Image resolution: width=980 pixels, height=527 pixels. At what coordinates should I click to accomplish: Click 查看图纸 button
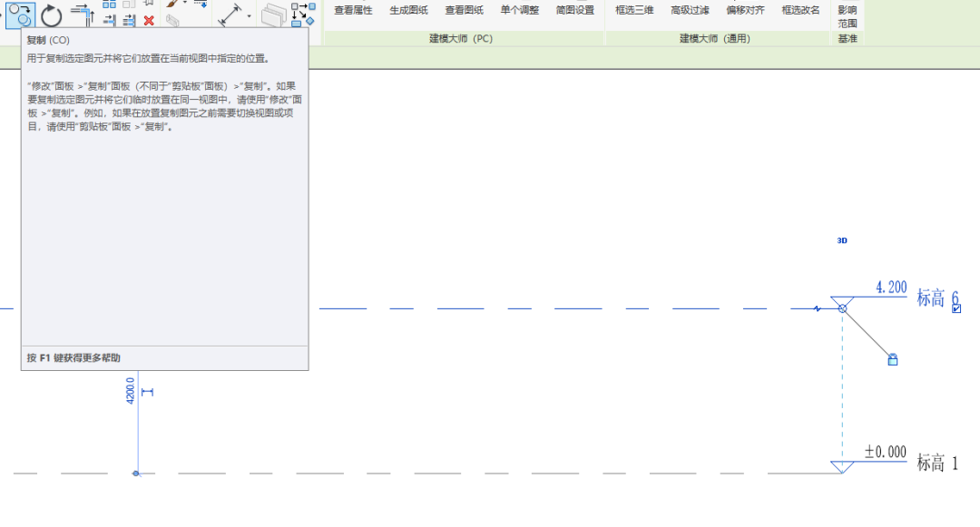[x=465, y=10]
